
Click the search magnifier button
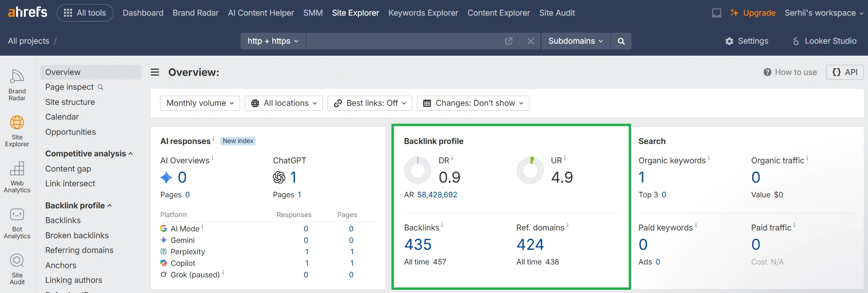pos(621,41)
